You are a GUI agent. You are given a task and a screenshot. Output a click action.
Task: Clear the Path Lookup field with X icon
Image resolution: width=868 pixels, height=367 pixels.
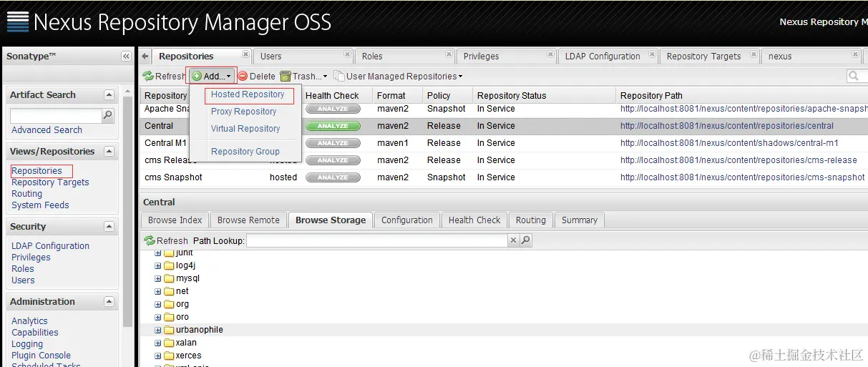pos(513,240)
